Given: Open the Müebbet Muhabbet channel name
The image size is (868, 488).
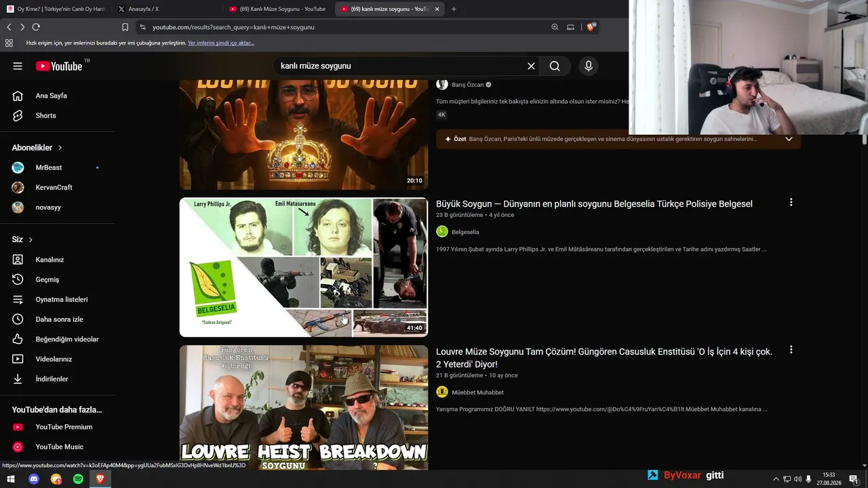Looking at the screenshot, I should point(477,392).
